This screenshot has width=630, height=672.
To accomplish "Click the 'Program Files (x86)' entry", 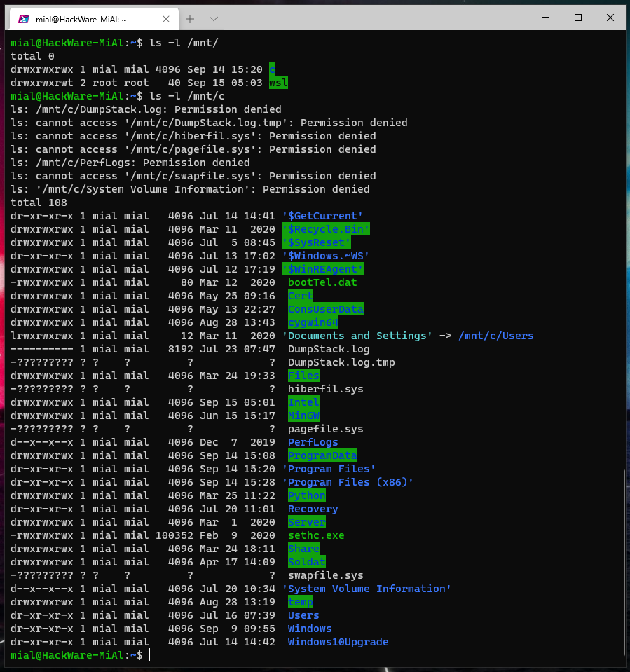I will (x=348, y=482).
